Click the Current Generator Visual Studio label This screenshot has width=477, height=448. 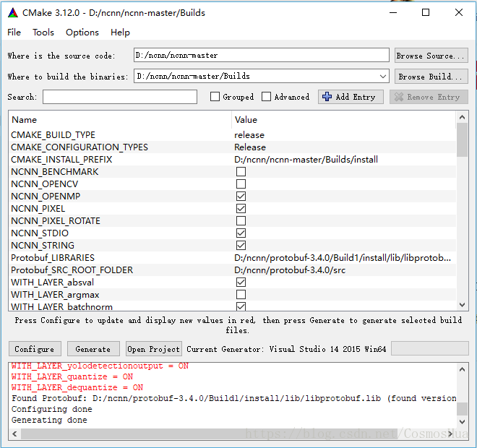[286, 349]
